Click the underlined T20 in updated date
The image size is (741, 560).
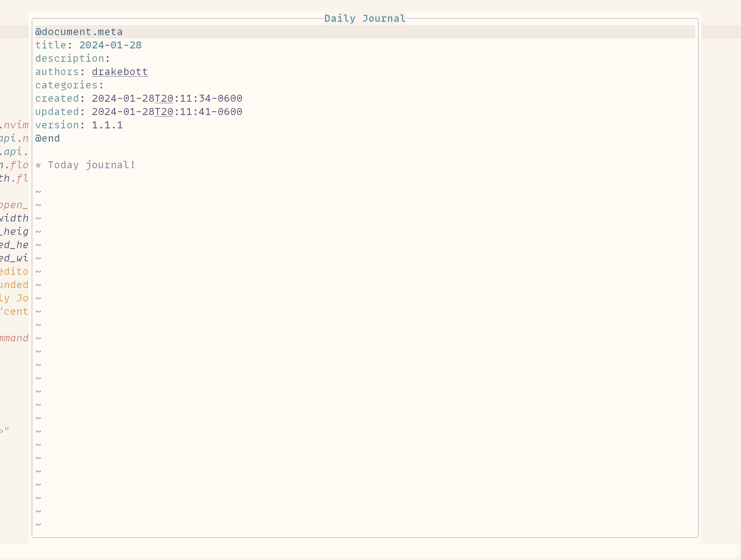(163, 111)
